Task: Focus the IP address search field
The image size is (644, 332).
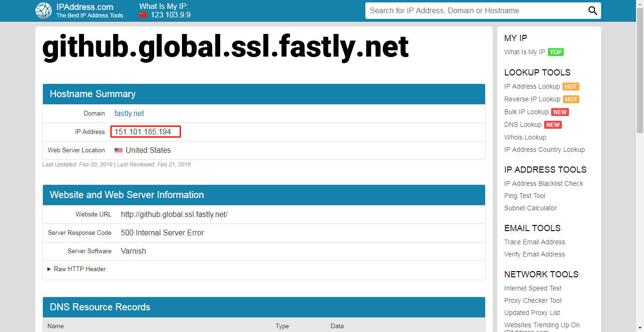Action: (476, 11)
